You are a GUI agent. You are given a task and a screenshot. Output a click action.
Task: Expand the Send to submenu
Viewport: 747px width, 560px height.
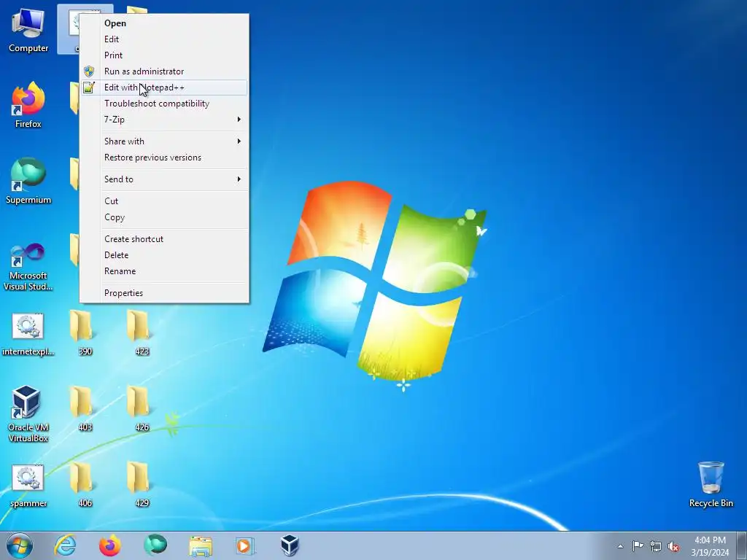tap(164, 179)
